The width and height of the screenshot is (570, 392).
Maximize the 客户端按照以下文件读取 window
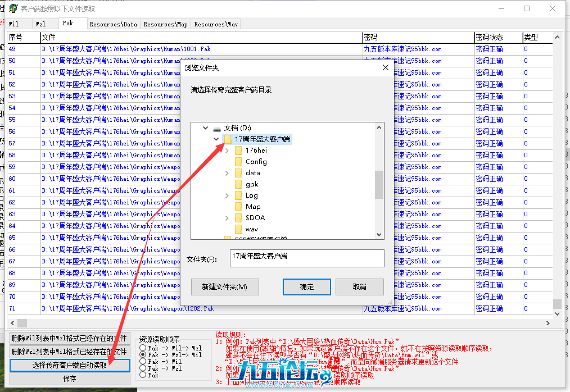527,8
